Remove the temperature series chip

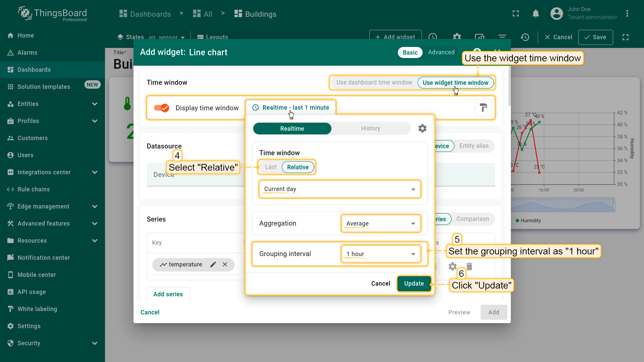click(225, 264)
